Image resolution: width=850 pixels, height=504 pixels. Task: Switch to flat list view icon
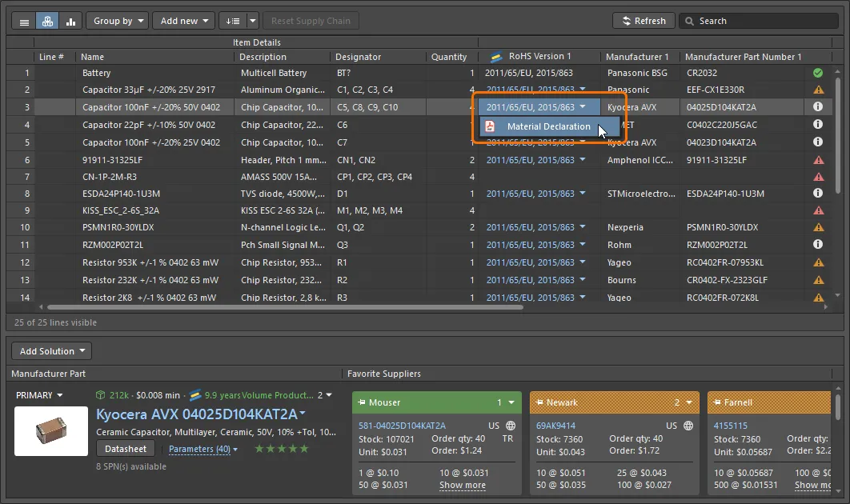click(24, 21)
